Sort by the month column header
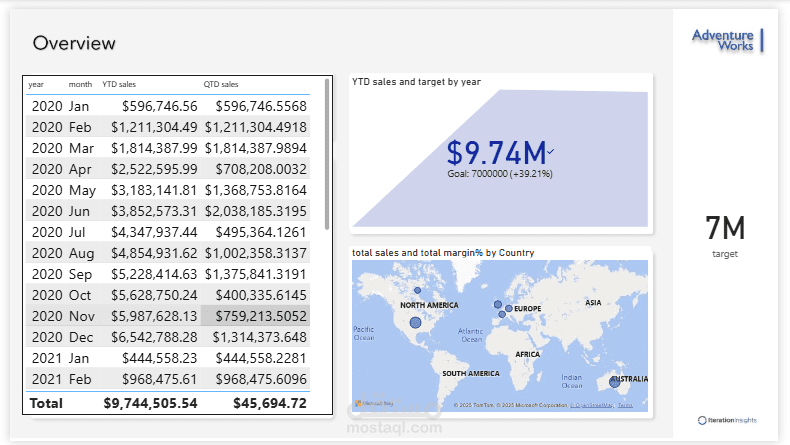This screenshot has height=445, width=790. (80, 84)
